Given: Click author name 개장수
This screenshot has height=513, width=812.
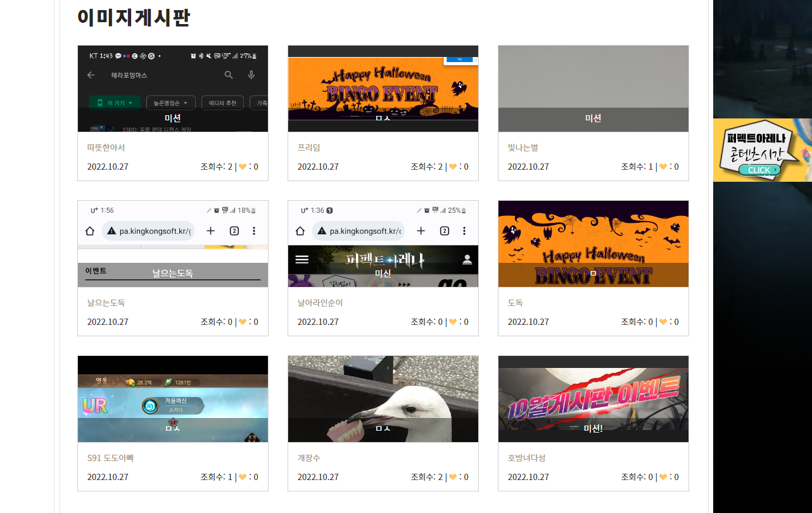Looking at the screenshot, I should (x=309, y=458).
